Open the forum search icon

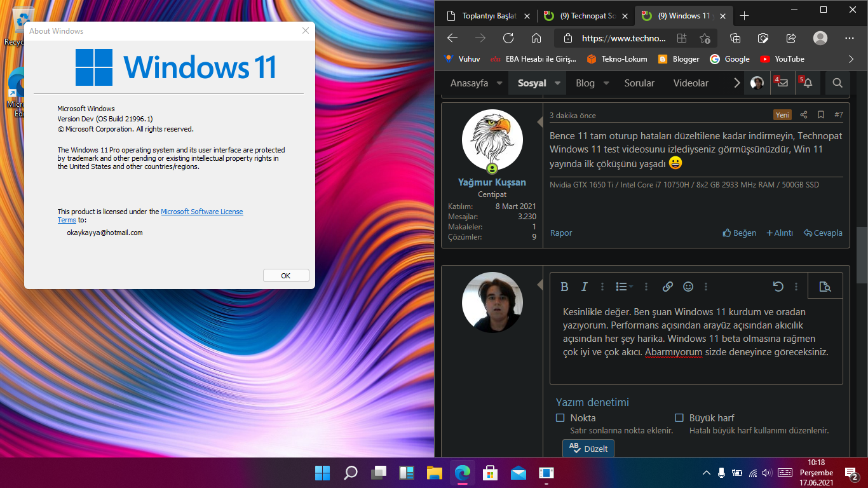pos(837,83)
